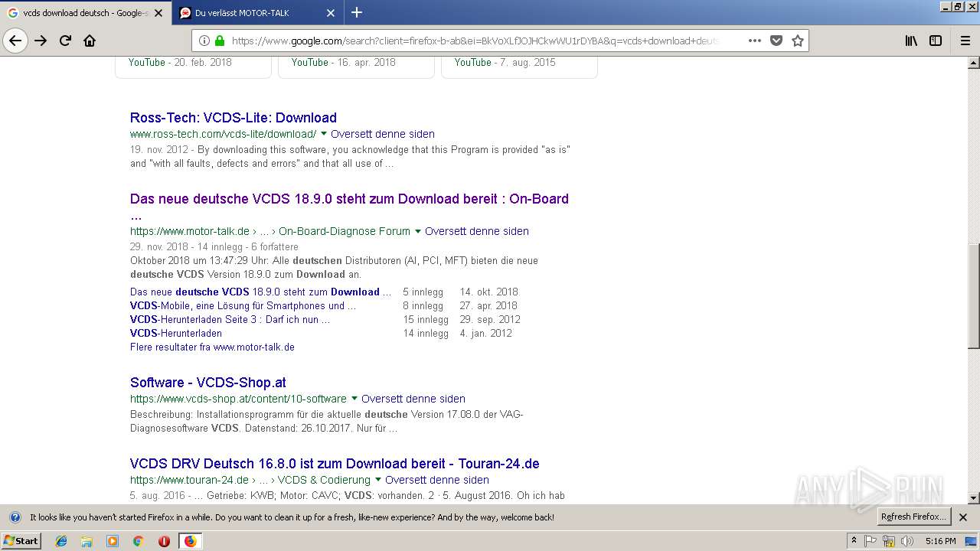Open the Firefox home page

[90, 41]
